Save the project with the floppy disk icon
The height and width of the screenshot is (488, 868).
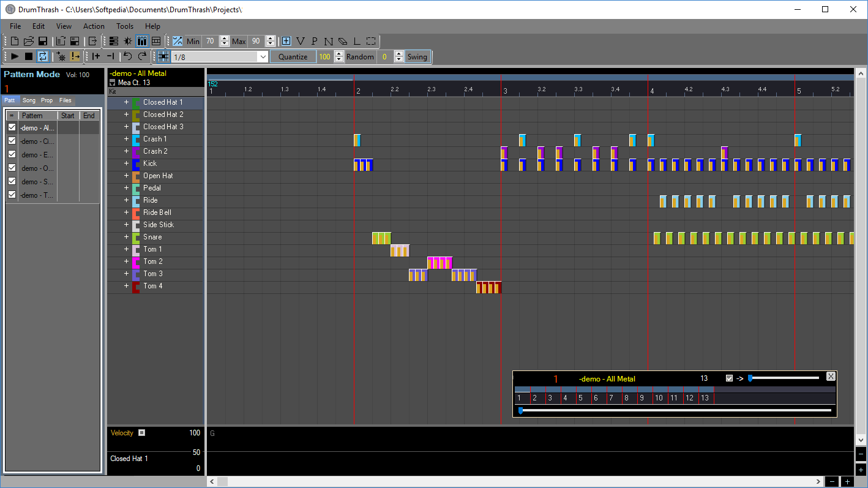(43, 41)
